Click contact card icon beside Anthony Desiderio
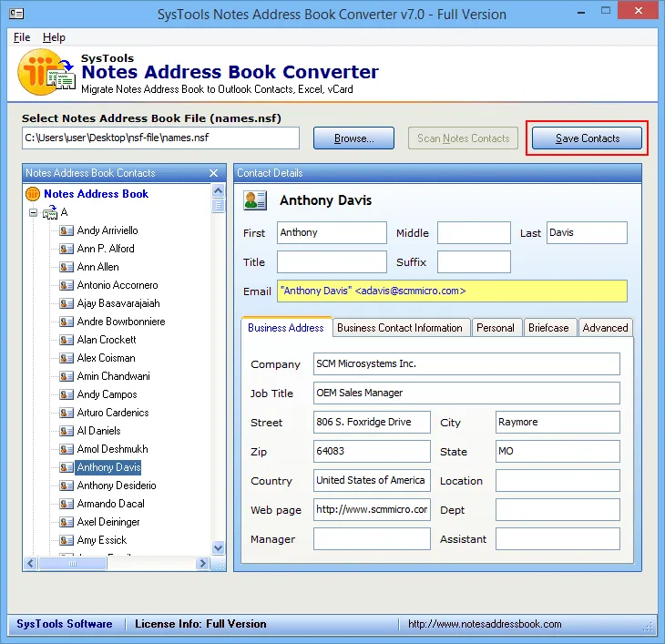 coord(66,486)
